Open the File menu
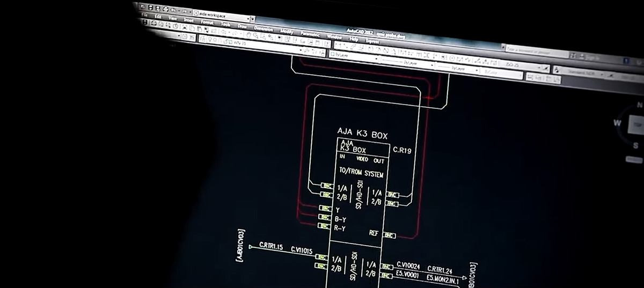Screen dimensions: 644x288 [145, 15]
